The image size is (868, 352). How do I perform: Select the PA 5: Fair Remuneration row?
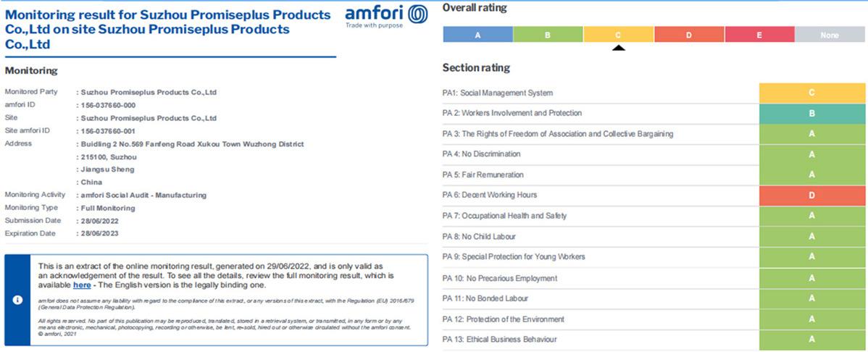coord(654,175)
